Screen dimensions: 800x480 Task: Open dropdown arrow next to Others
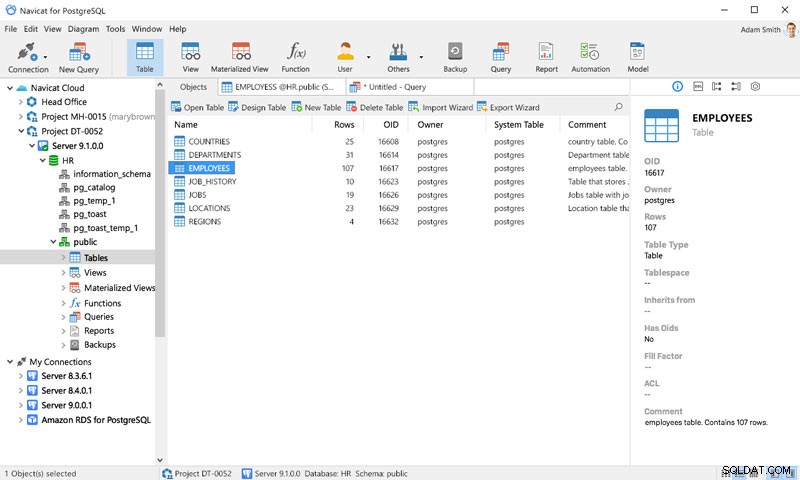[x=421, y=57]
